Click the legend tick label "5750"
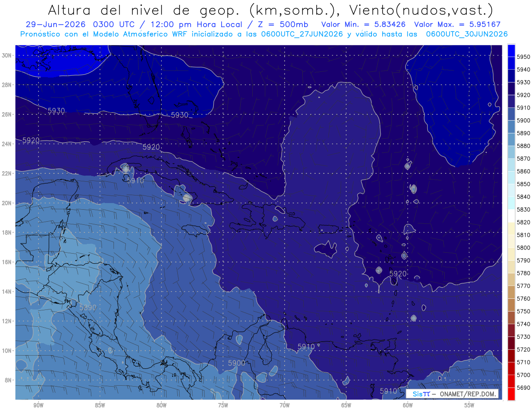Image resolution: width=532 pixels, height=411 pixels. (x=524, y=311)
